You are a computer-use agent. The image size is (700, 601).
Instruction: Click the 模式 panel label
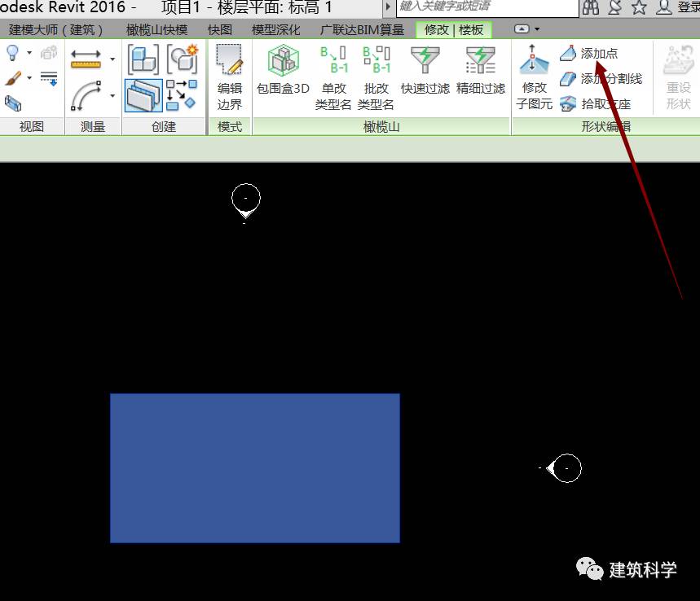coord(230,127)
